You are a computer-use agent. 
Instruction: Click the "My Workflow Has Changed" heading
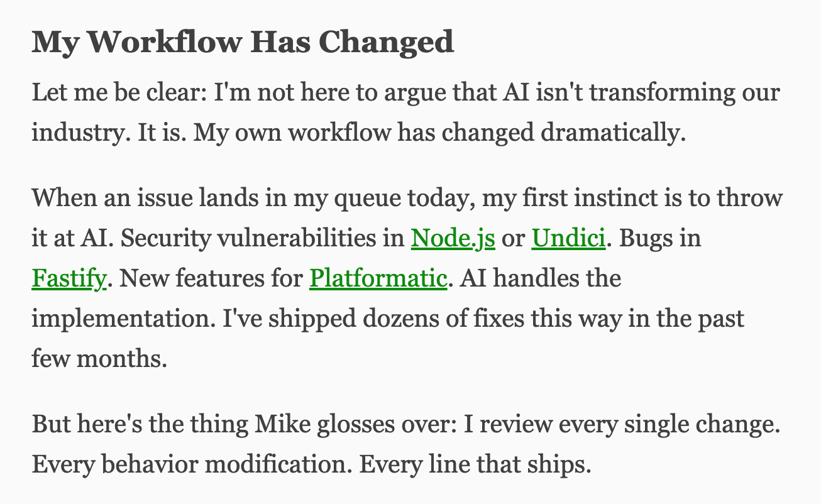click(243, 42)
